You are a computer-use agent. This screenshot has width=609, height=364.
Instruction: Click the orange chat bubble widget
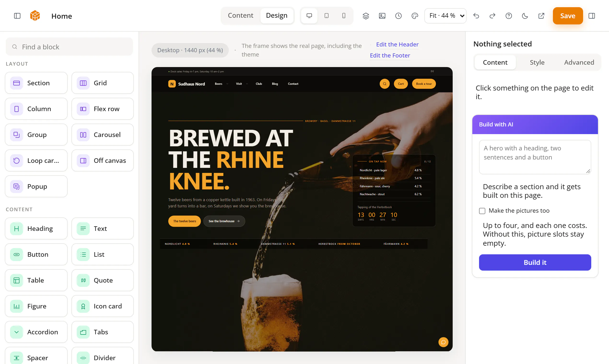[443, 342]
